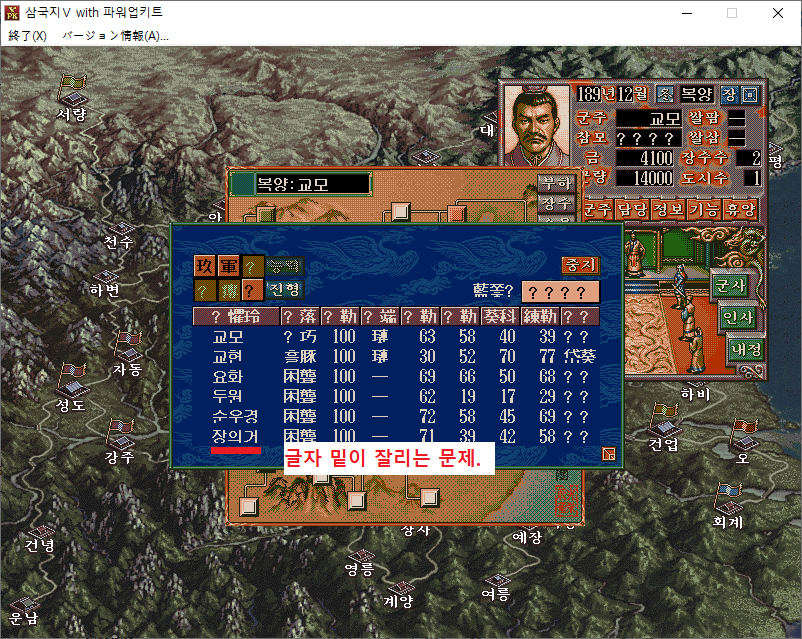Open the 終了(X) menu

[x=28, y=36]
